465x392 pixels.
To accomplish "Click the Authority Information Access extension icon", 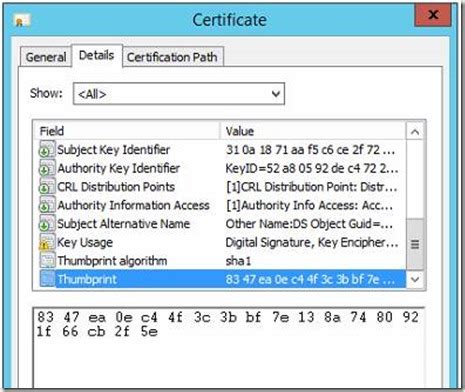I will coord(47,205).
